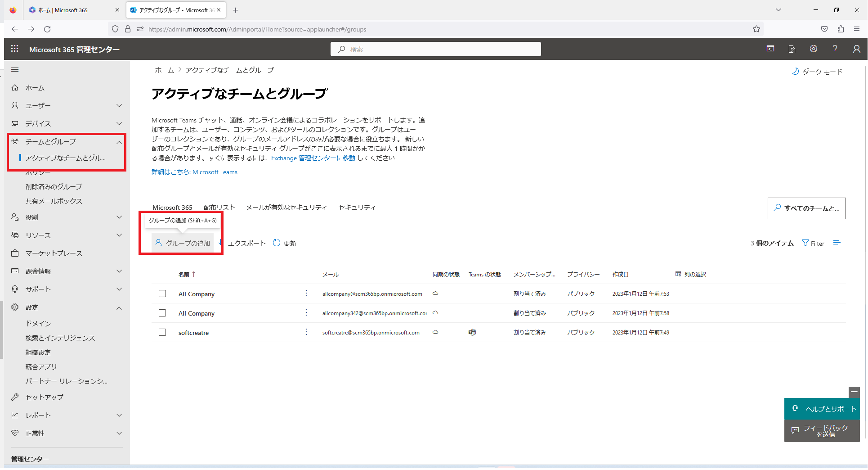Click すべてのチームと... search box
Image resolution: width=868 pixels, height=470 pixels.
coord(807,208)
